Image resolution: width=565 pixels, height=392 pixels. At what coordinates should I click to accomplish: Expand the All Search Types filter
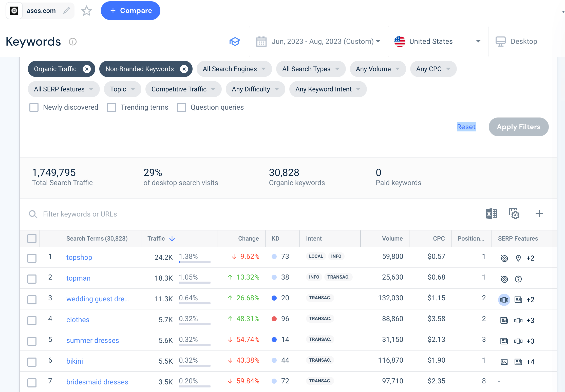coord(311,69)
